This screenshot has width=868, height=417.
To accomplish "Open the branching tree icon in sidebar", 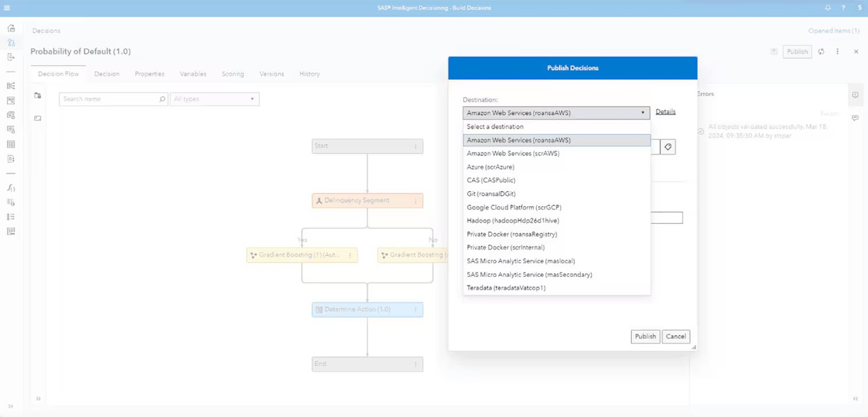I will (x=11, y=86).
